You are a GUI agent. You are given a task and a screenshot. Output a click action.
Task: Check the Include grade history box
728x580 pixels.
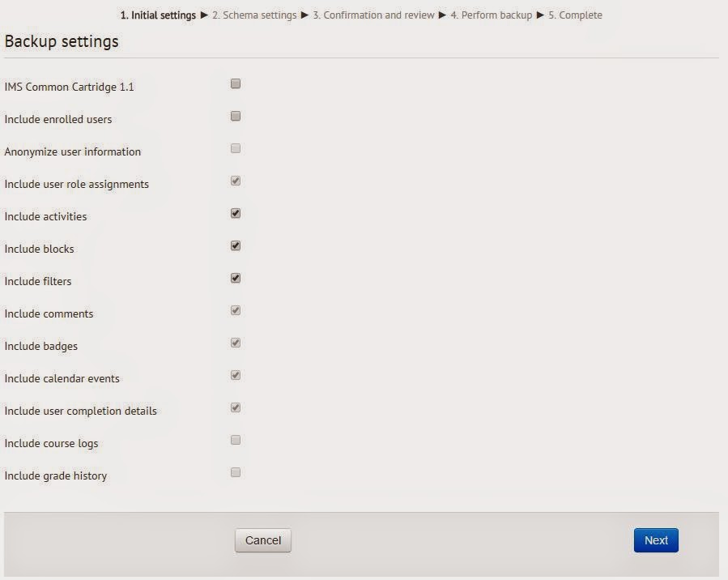tap(235, 472)
